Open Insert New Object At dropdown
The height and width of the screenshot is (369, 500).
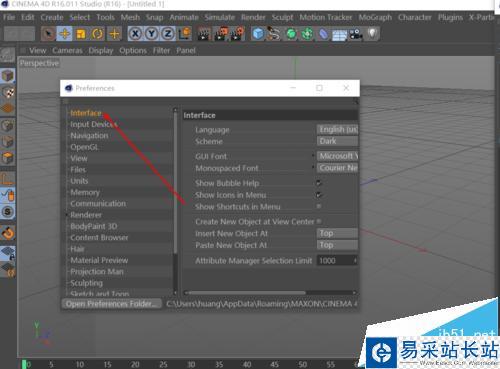(x=337, y=233)
